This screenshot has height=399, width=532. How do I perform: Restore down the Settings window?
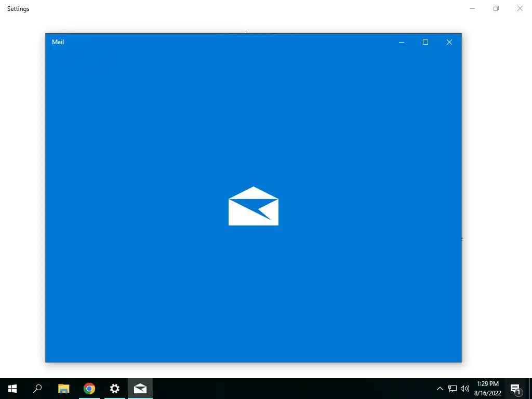click(496, 8)
